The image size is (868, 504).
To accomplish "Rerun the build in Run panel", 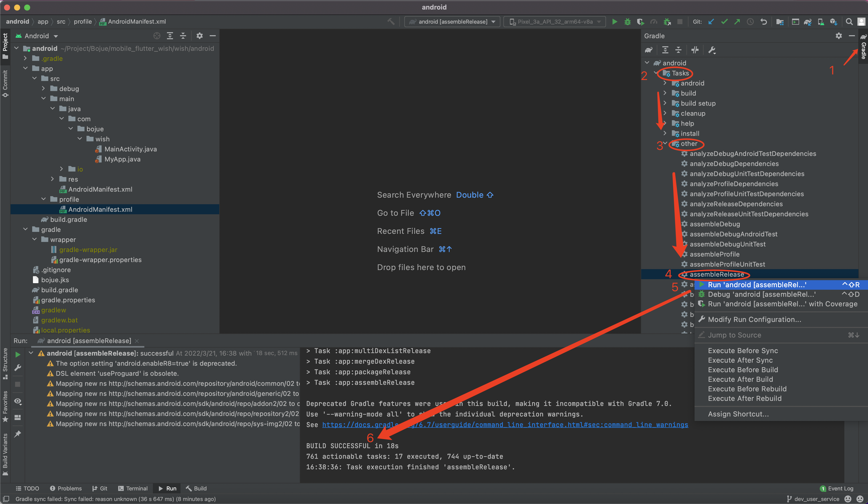I will (18, 355).
